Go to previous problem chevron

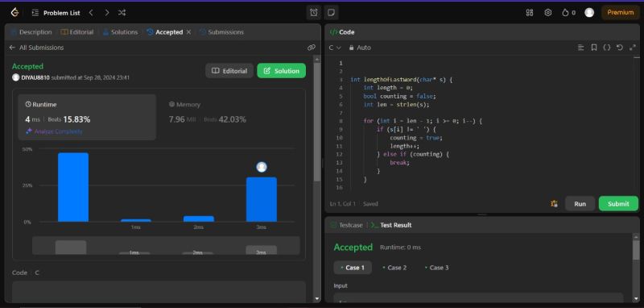point(91,13)
